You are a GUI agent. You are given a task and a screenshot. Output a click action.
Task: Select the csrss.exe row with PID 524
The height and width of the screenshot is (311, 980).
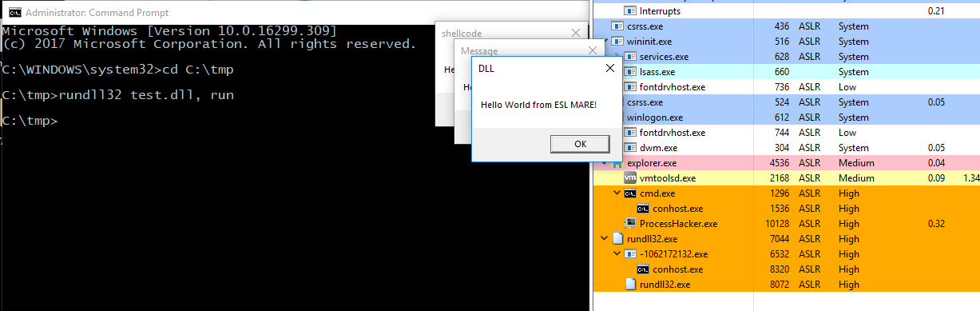coord(786,102)
